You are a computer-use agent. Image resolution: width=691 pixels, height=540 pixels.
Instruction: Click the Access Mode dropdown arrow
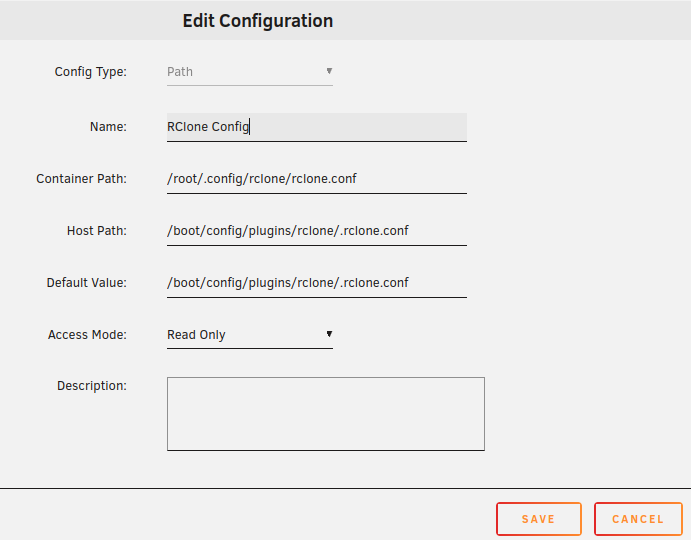coord(329,334)
